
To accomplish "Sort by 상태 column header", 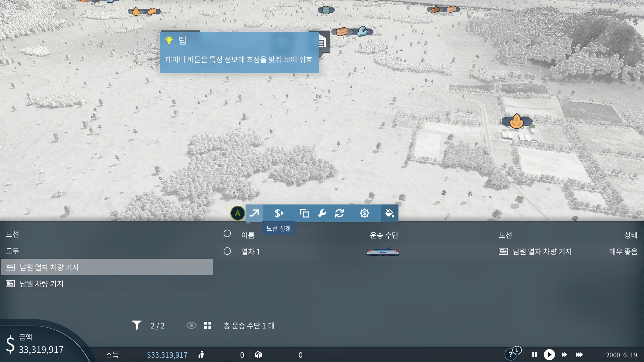I will pyautogui.click(x=631, y=235).
